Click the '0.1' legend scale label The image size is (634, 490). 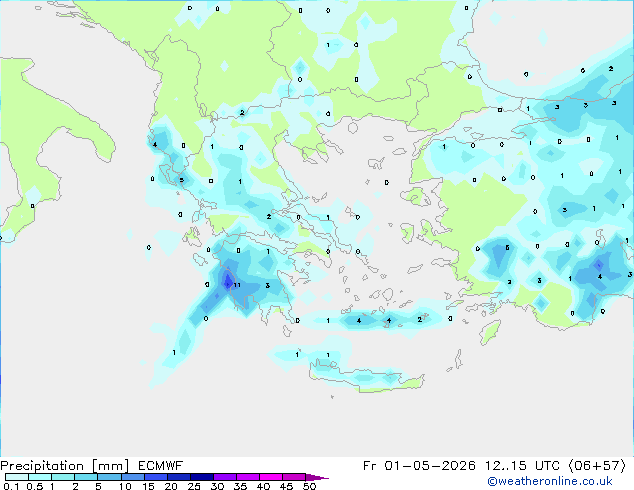(11, 486)
